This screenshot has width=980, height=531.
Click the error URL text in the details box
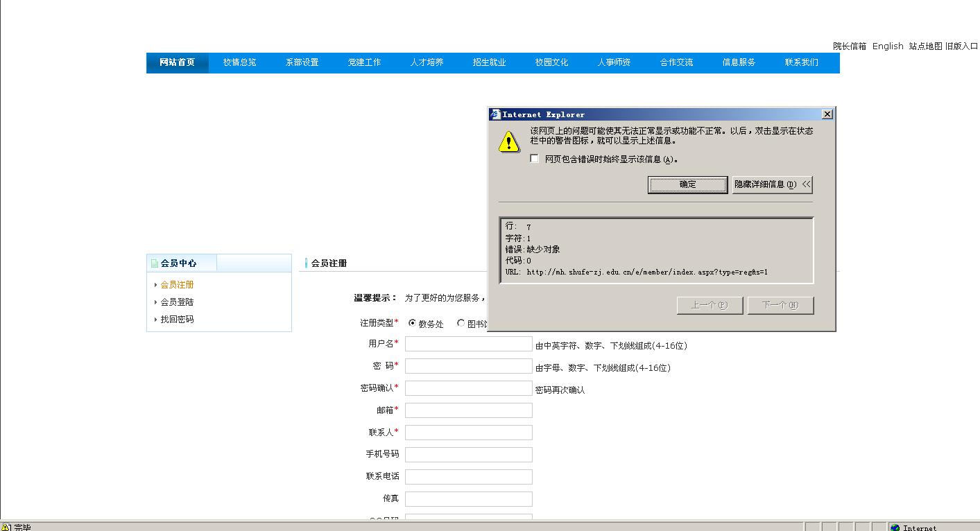(x=647, y=272)
